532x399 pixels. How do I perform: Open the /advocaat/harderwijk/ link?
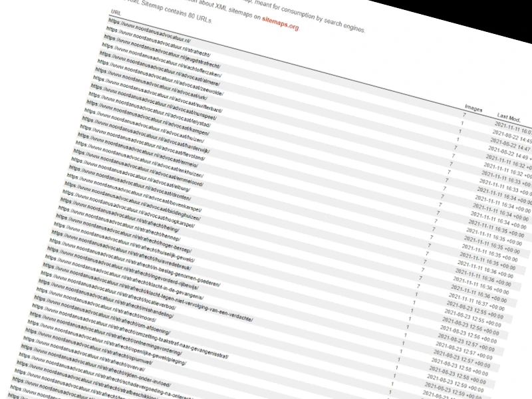pyautogui.click(x=146, y=133)
